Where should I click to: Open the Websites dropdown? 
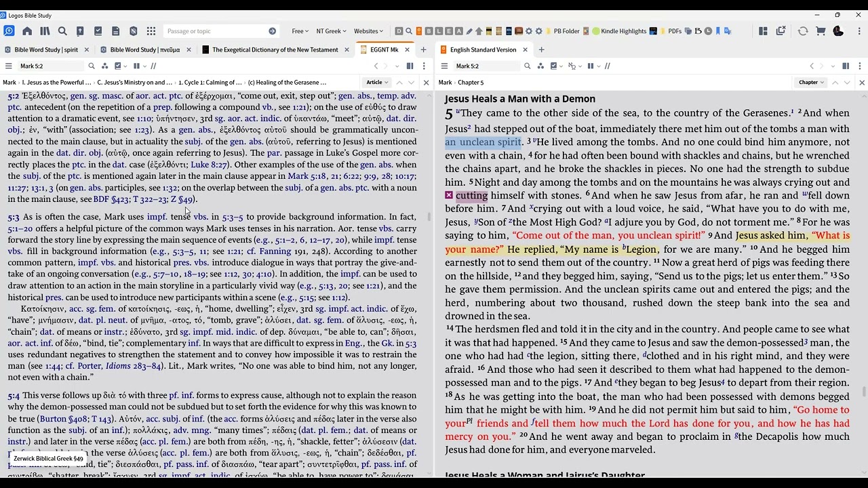(368, 31)
